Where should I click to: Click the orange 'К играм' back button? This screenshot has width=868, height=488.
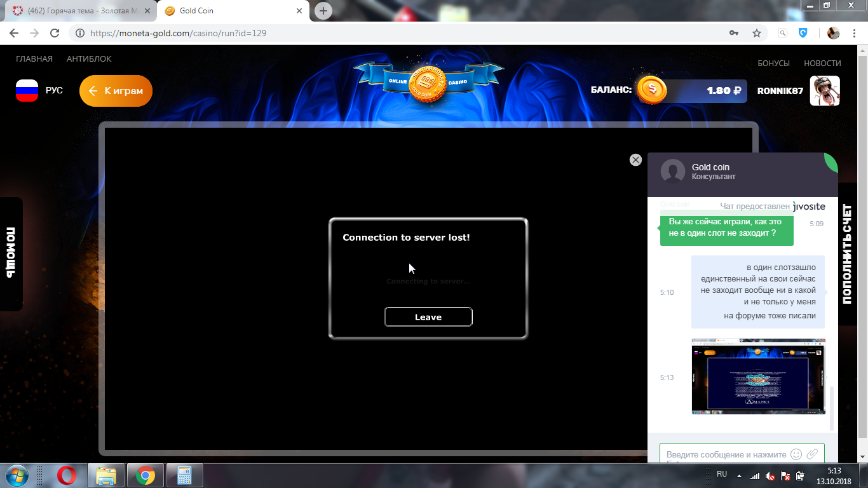116,91
